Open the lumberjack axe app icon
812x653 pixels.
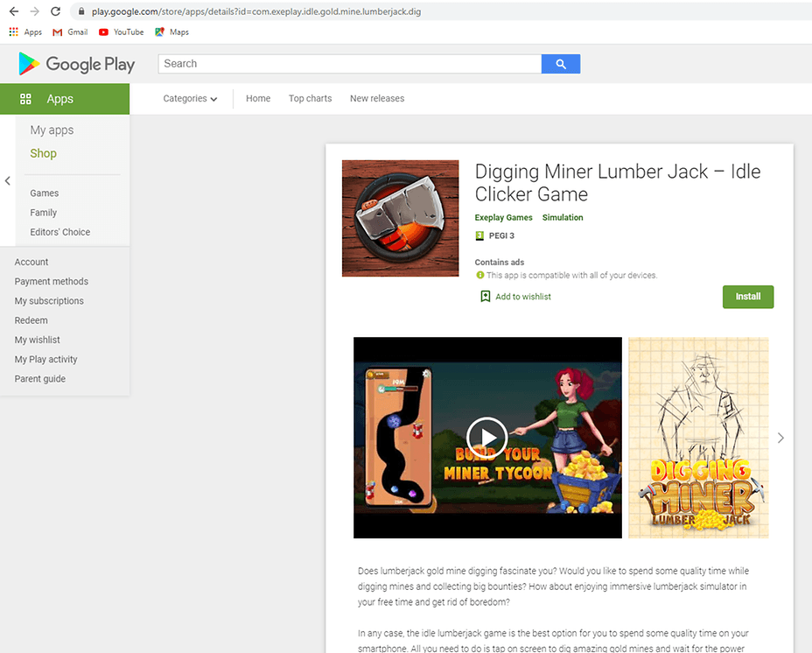click(x=400, y=218)
